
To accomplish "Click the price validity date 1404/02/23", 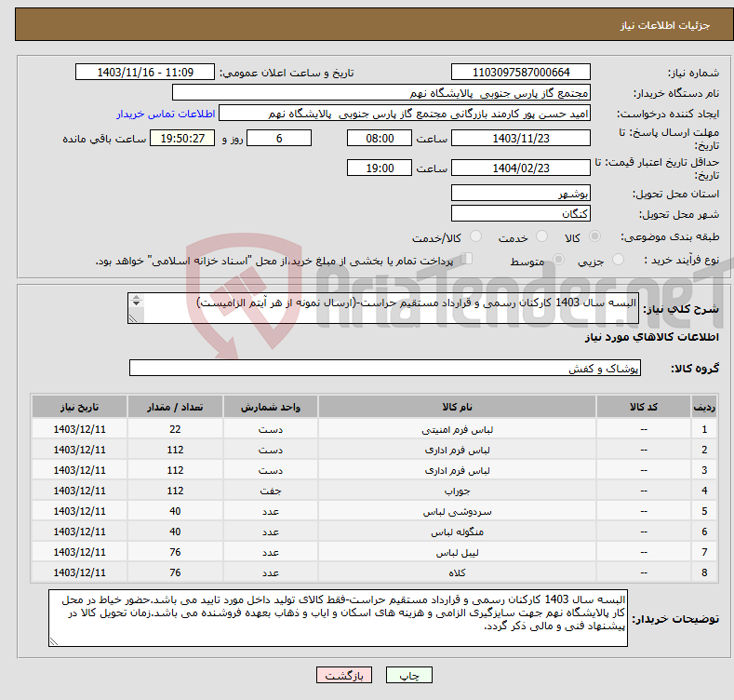I will 521,168.
